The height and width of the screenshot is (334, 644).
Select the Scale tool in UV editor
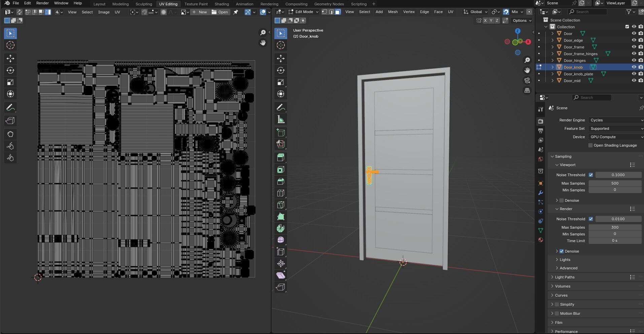(10, 82)
